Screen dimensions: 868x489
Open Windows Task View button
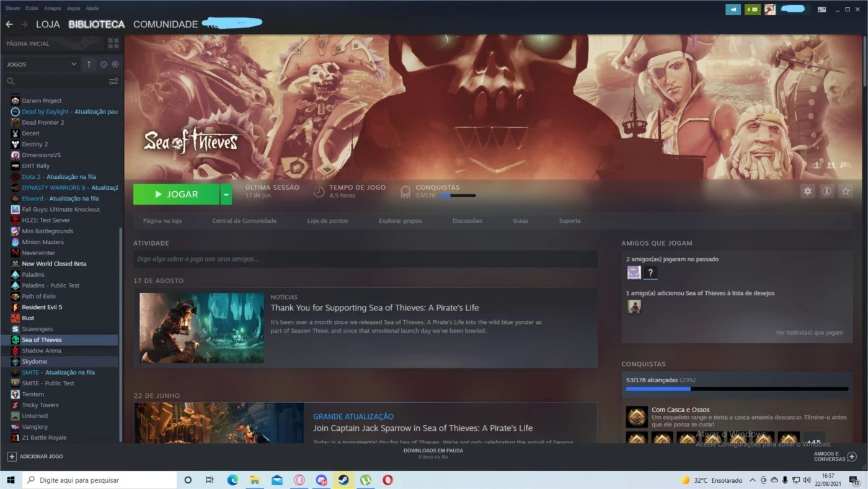pyautogui.click(x=210, y=480)
